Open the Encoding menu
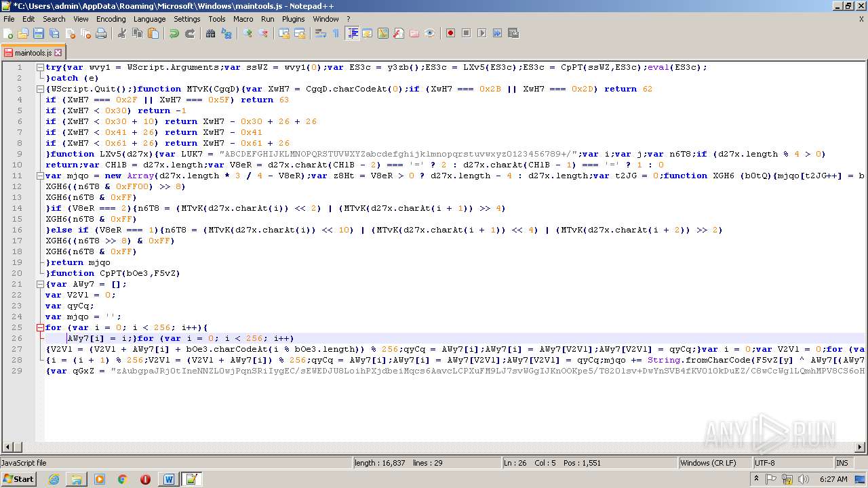This screenshot has width=868, height=488. pos(111,19)
